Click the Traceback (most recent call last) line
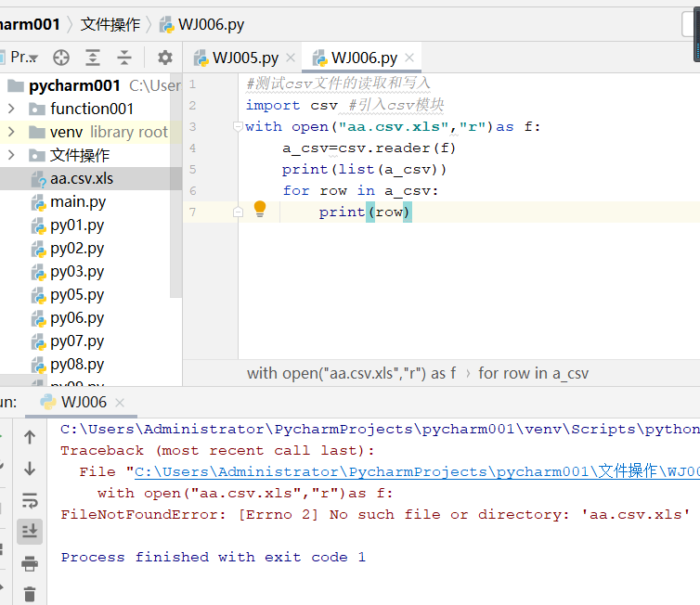Screen dimensions: 700x605 pos(217,451)
